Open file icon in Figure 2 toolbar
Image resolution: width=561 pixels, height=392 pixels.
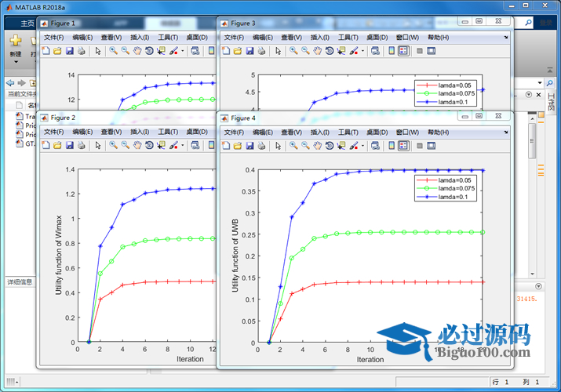pos(57,145)
